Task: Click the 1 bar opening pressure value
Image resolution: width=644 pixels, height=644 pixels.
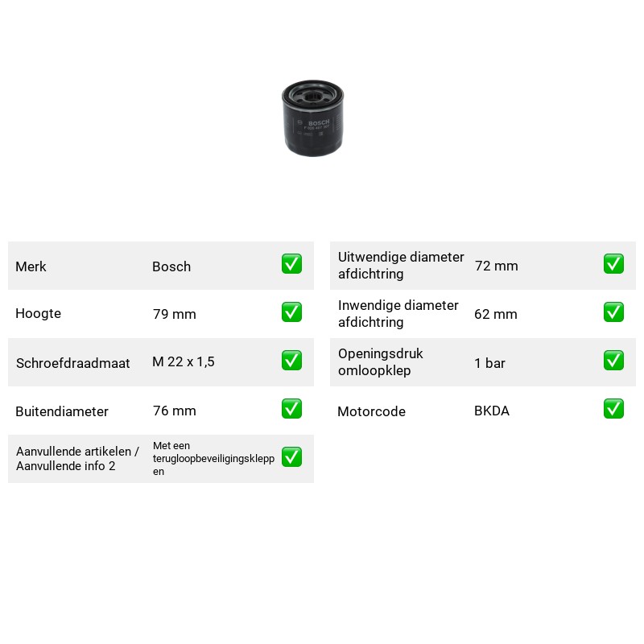Action: (x=489, y=363)
